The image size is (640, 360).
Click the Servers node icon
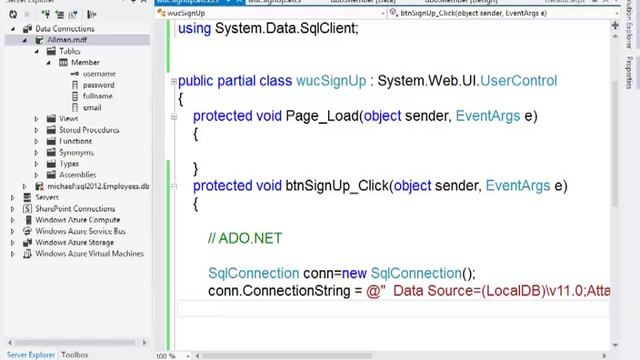(x=27, y=197)
